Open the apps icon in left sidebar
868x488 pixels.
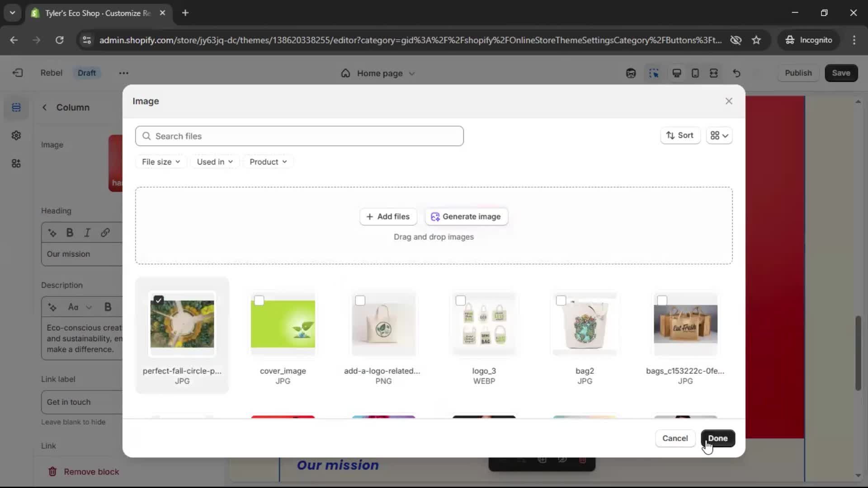[16, 164]
